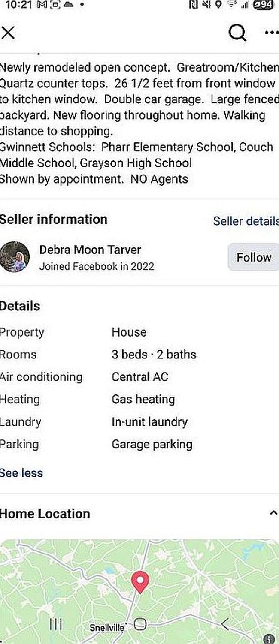279x644 pixels.
Task: Tap the listing description text
Action: (138, 123)
